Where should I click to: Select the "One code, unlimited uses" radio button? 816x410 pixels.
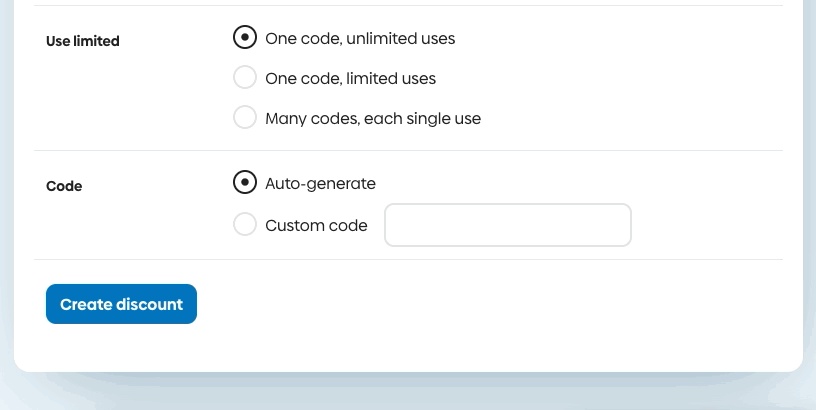pos(245,39)
